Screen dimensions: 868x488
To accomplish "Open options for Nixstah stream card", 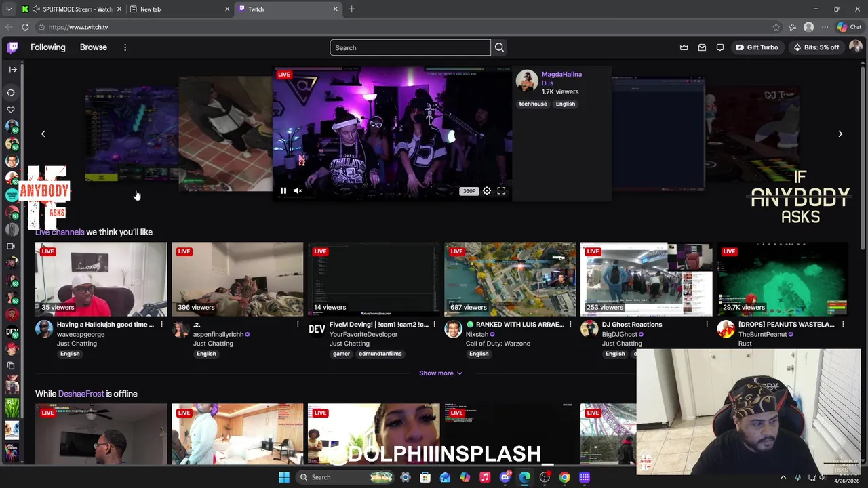I will tap(570, 325).
